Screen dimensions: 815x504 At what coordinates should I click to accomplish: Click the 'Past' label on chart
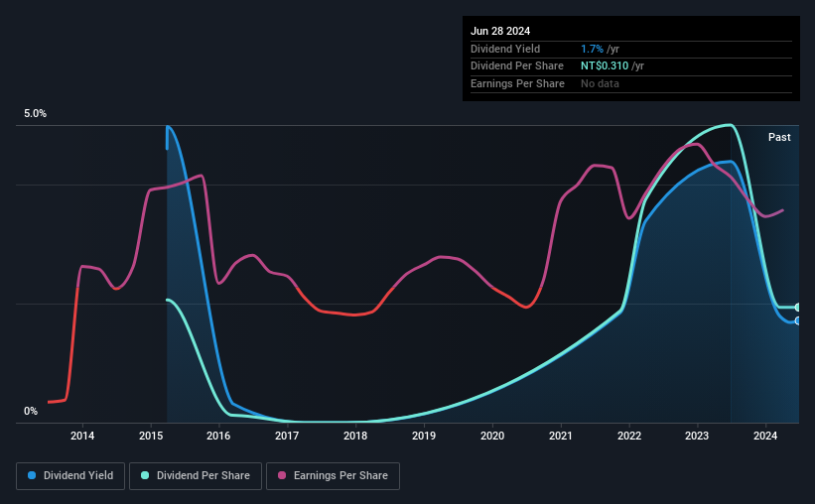pyautogui.click(x=779, y=137)
